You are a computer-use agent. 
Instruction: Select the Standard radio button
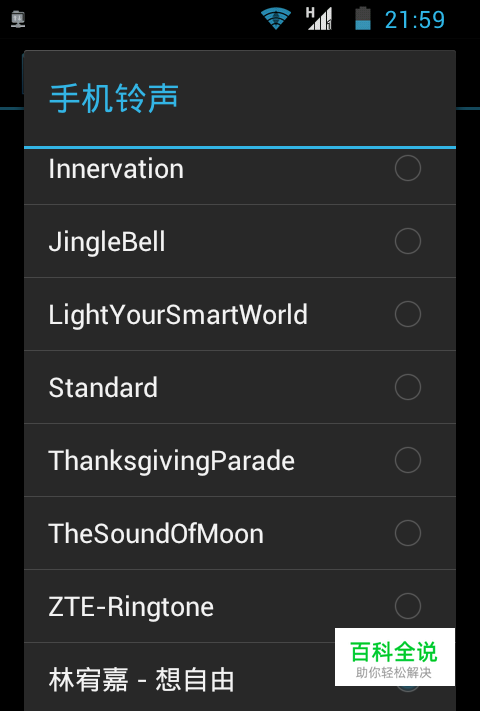408,387
